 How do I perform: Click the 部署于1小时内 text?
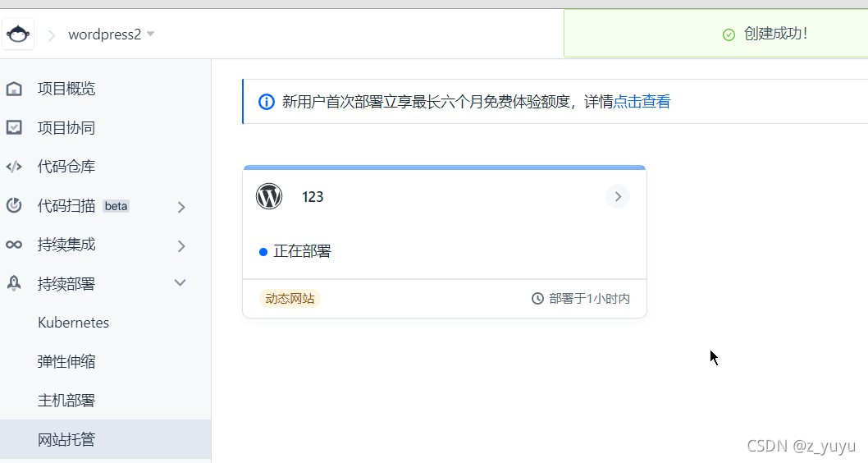point(590,299)
